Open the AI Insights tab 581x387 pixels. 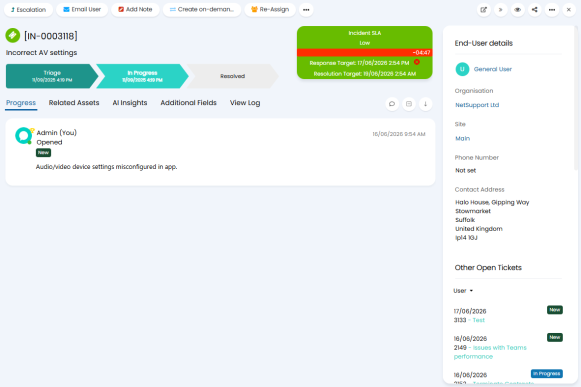pyautogui.click(x=130, y=103)
